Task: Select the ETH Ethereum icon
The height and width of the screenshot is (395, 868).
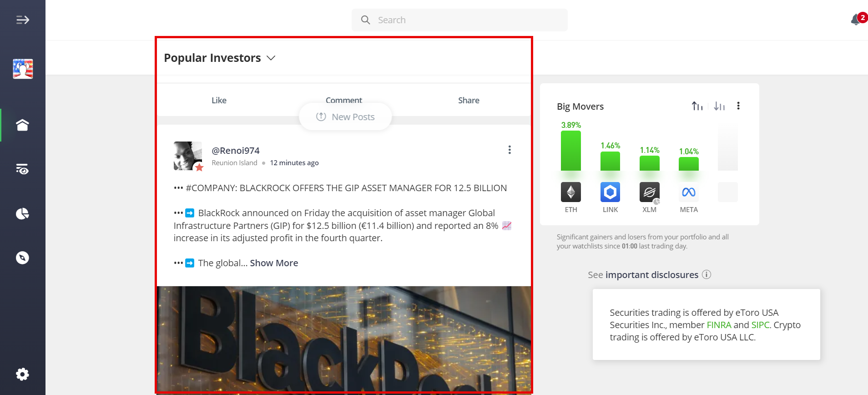Action: click(x=571, y=192)
